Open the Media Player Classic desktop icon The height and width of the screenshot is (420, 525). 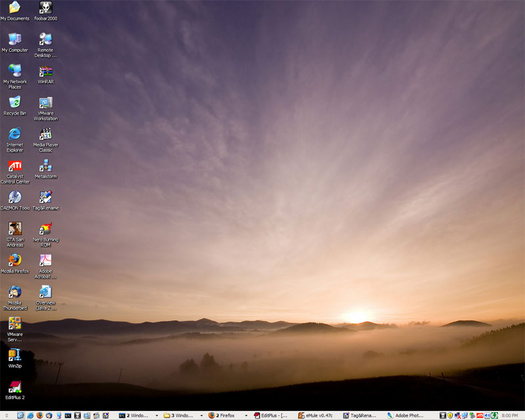click(x=45, y=134)
